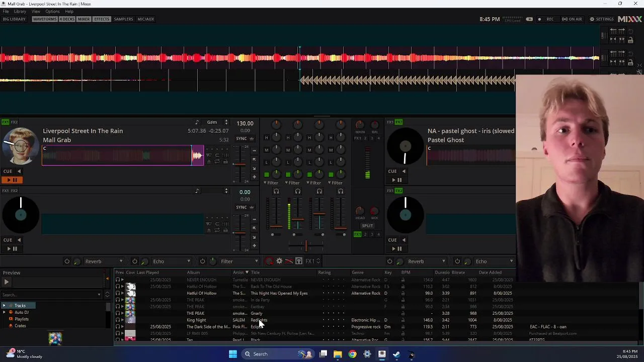
Task: Open the Options menu
Action: (x=52, y=12)
